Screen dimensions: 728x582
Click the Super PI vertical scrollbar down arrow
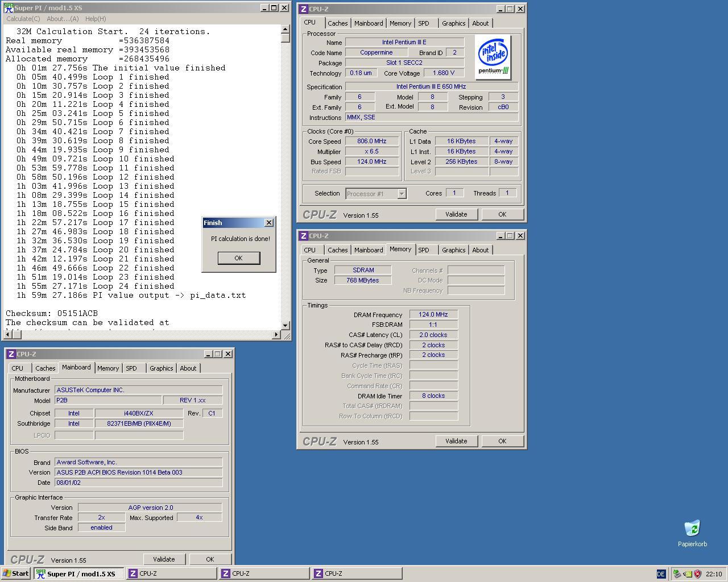point(286,325)
